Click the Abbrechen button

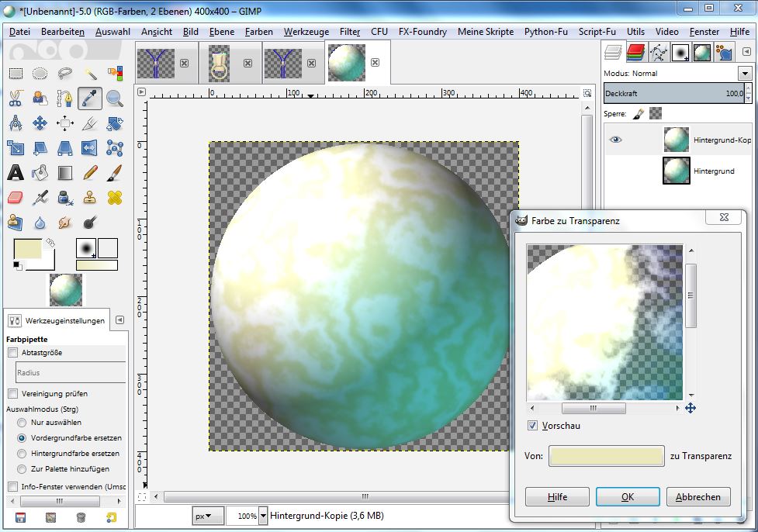click(x=697, y=497)
